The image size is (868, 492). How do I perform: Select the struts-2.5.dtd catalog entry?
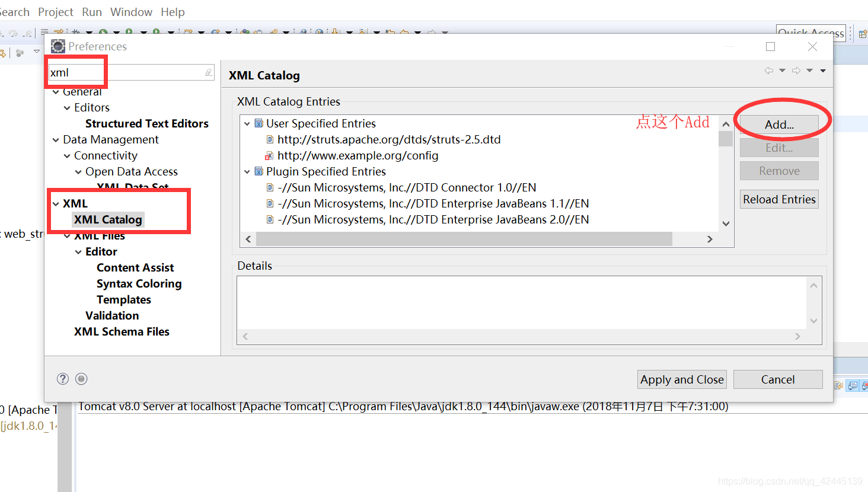point(389,139)
